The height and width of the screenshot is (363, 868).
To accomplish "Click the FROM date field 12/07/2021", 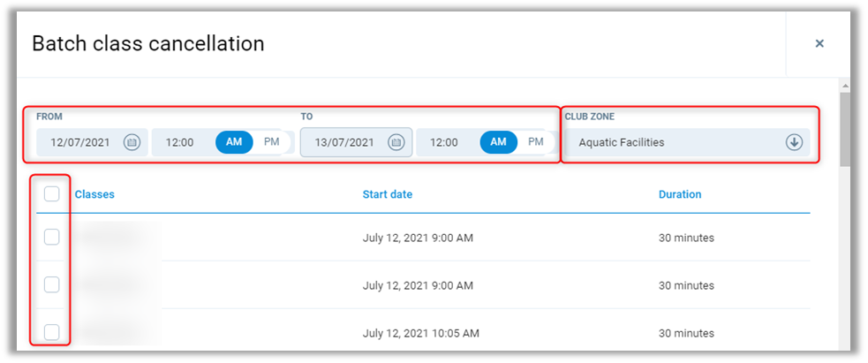I will point(79,142).
